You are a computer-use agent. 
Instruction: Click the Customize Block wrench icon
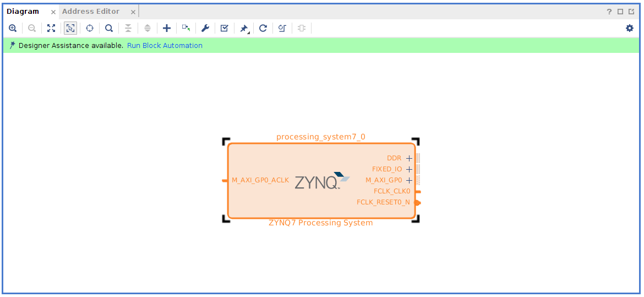click(205, 29)
